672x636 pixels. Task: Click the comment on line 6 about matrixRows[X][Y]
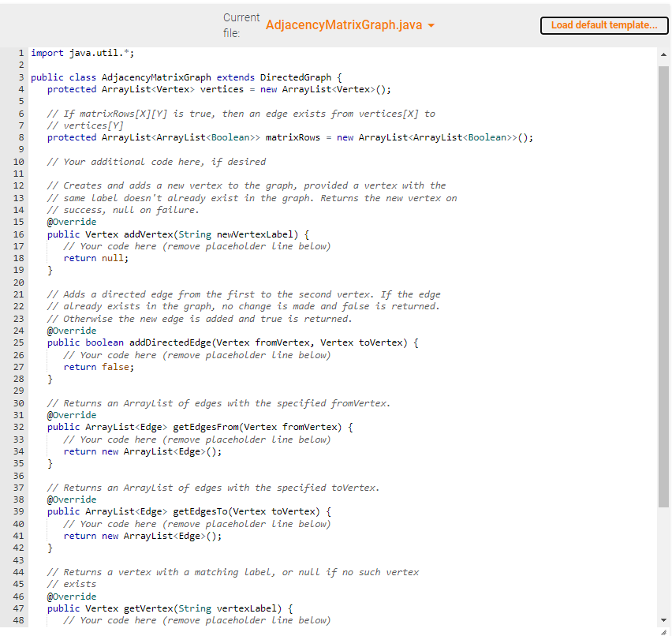(241, 114)
